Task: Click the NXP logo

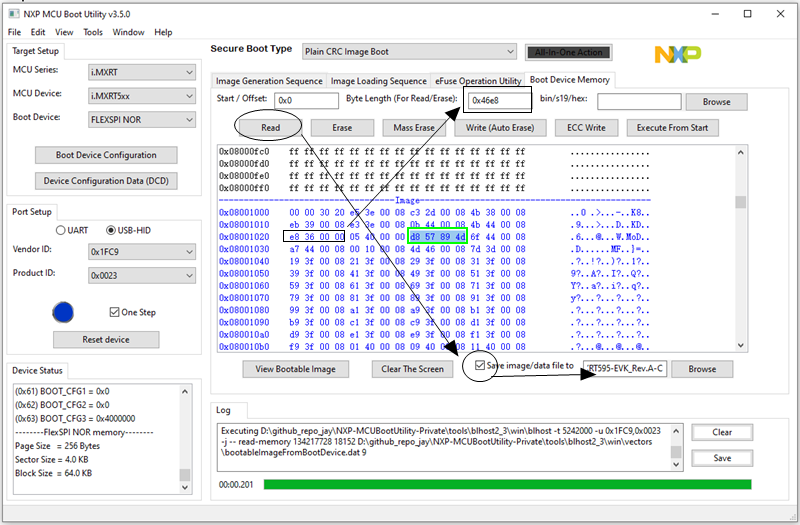Action: pyautogui.click(x=678, y=54)
